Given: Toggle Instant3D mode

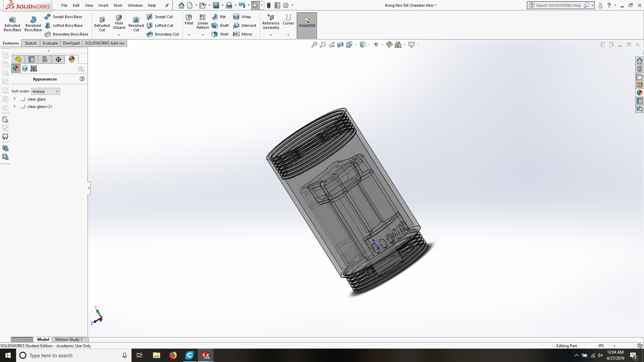Looking at the screenshot, I should coord(307,25).
